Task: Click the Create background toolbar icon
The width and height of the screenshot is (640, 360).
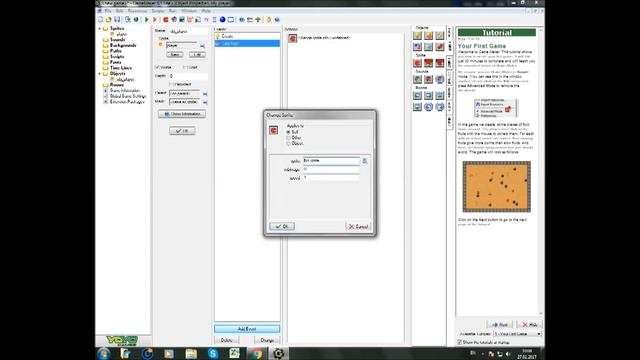Action: click(182, 20)
